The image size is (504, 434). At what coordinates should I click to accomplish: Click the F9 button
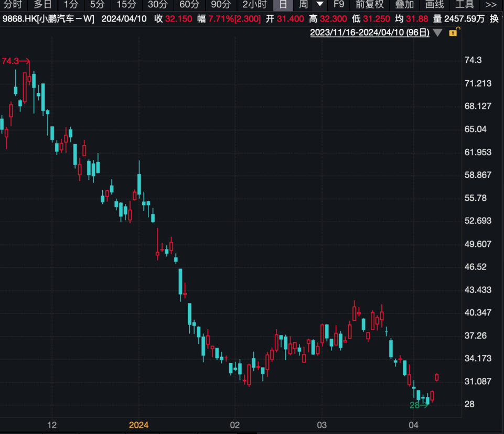click(339, 5)
